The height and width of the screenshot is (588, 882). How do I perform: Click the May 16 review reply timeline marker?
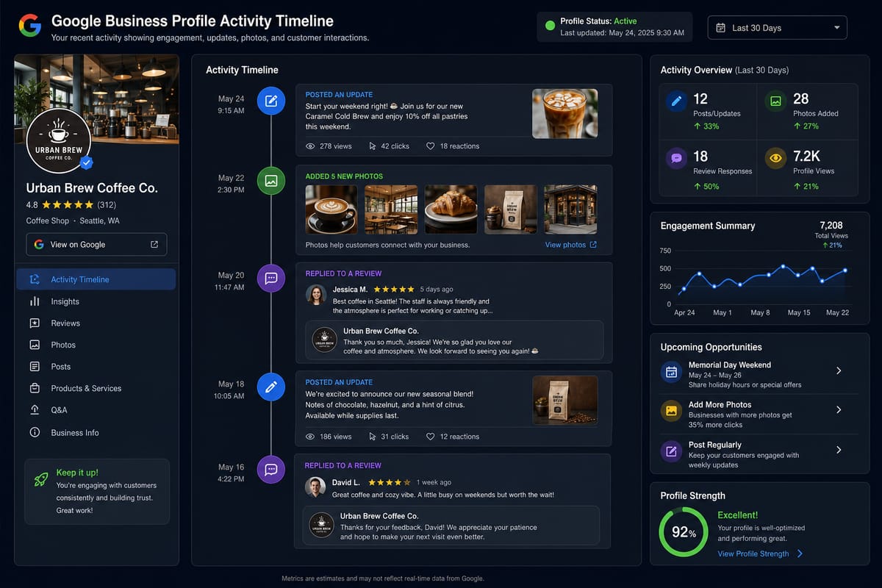(x=271, y=469)
